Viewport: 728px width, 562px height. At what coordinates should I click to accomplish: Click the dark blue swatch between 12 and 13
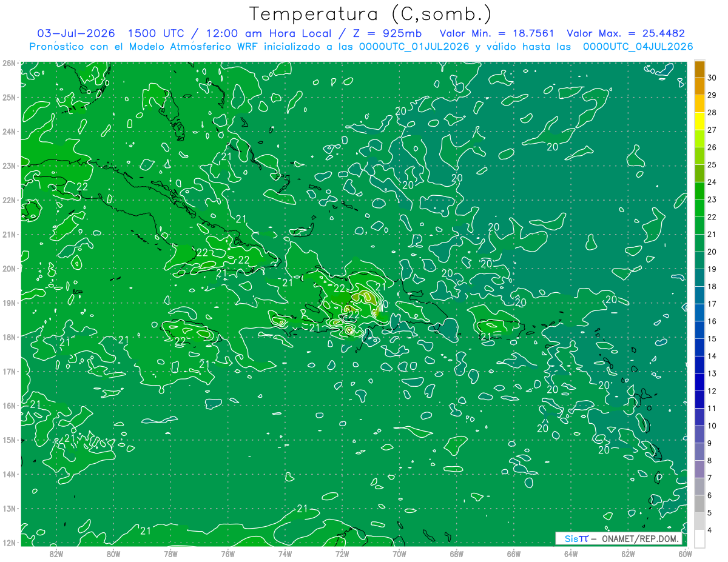click(699, 382)
